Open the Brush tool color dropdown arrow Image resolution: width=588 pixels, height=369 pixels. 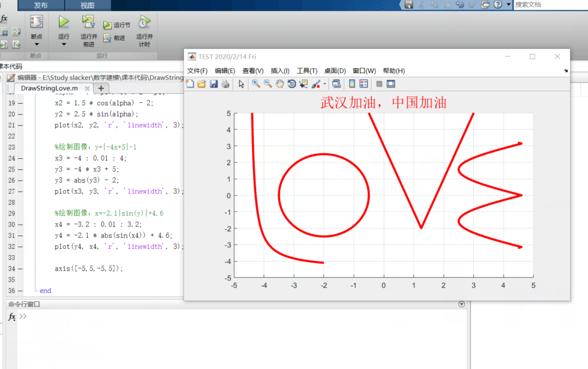[x=325, y=84]
